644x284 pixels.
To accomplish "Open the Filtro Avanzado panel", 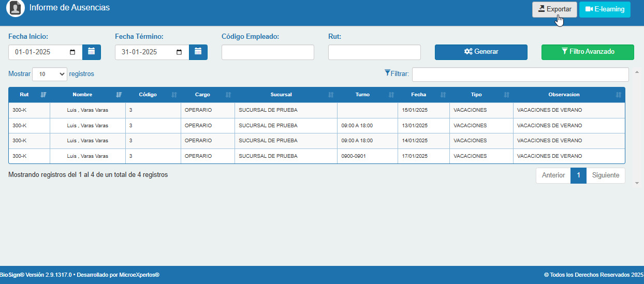I will coord(588,52).
